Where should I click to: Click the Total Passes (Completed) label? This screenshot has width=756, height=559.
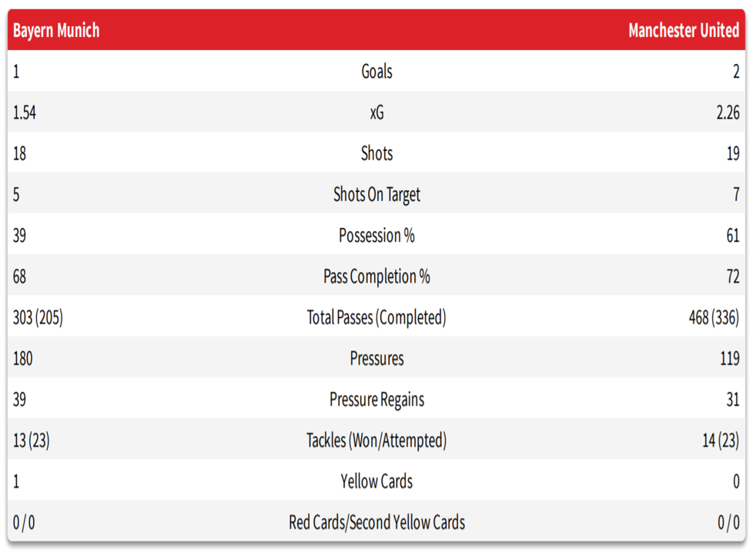(x=376, y=317)
